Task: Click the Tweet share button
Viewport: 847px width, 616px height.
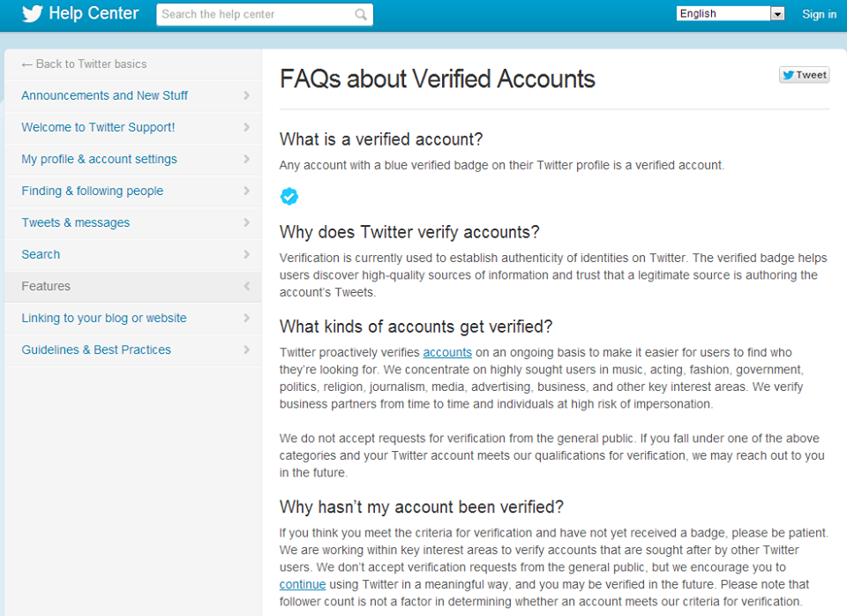Action: tap(804, 75)
